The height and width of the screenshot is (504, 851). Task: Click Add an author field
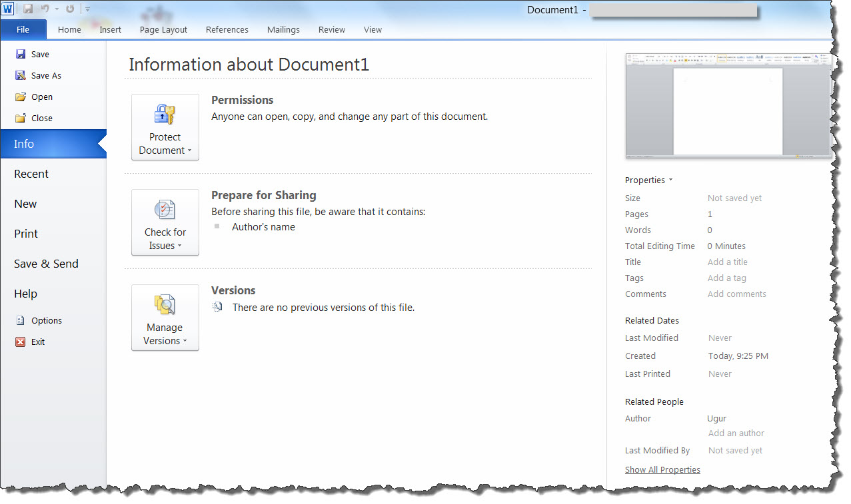point(736,433)
